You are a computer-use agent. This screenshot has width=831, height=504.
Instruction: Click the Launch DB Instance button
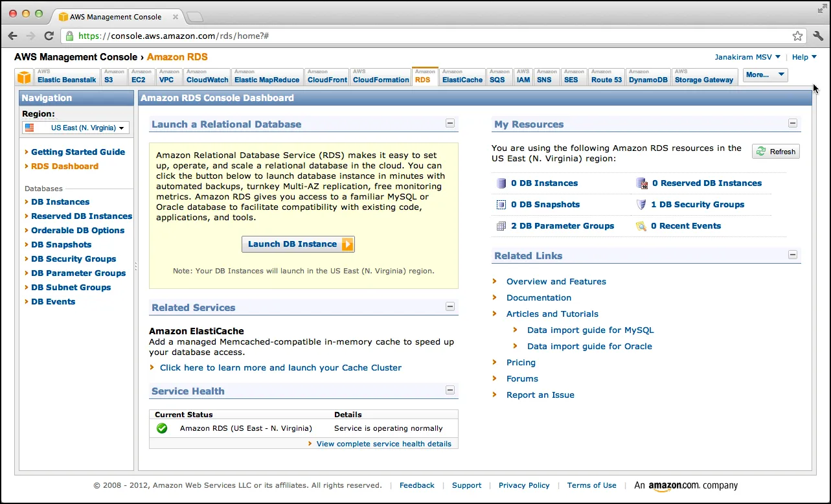(298, 244)
